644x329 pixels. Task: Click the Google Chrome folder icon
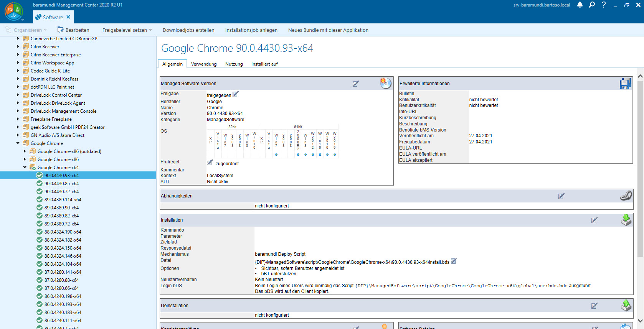tap(26, 143)
